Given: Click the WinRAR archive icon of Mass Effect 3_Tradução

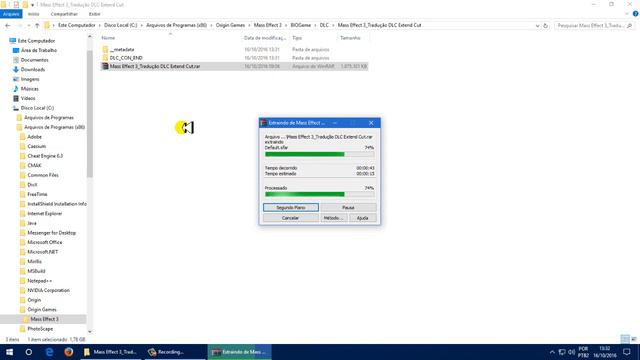Looking at the screenshot, I should click(x=105, y=66).
